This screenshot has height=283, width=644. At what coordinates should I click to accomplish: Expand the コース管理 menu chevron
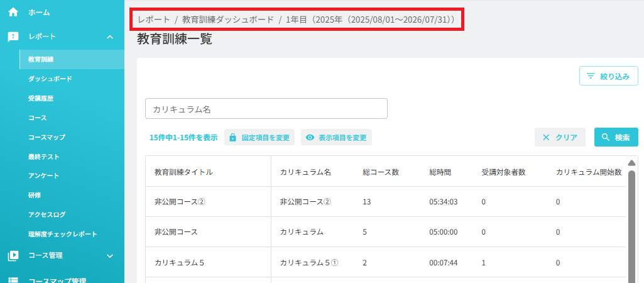(110, 256)
